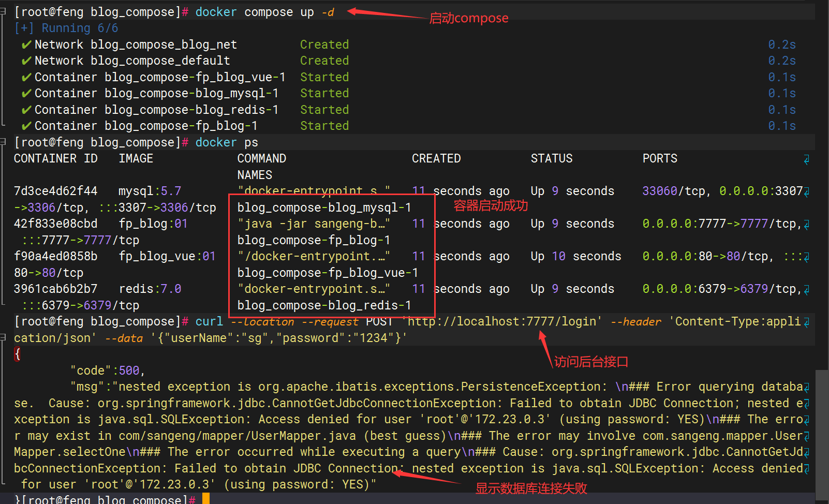The height and width of the screenshot is (504, 829).
Task: Click container name 'blog_compose-fp_blog_vue-1' in docker ps
Action: (328, 273)
